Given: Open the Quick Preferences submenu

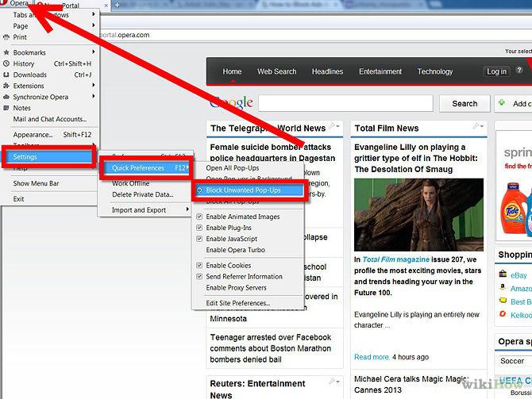Looking at the screenshot, I should coord(146,168).
